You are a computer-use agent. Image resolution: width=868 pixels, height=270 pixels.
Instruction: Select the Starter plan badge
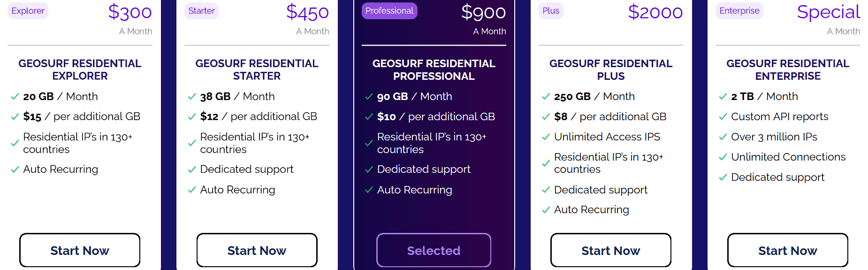pos(202,11)
